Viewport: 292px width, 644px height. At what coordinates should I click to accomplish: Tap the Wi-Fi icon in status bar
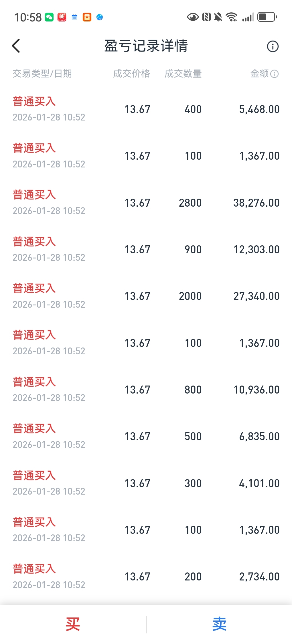(x=231, y=17)
